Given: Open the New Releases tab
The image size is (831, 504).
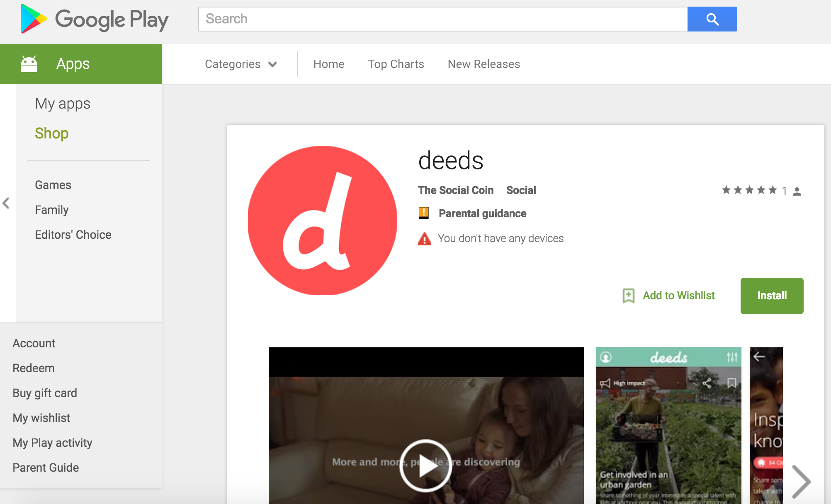Looking at the screenshot, I should click(484, 64).
